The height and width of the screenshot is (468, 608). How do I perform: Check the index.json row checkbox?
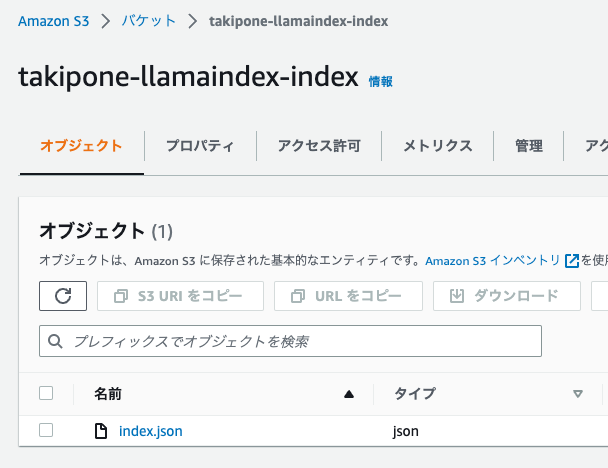46,430
